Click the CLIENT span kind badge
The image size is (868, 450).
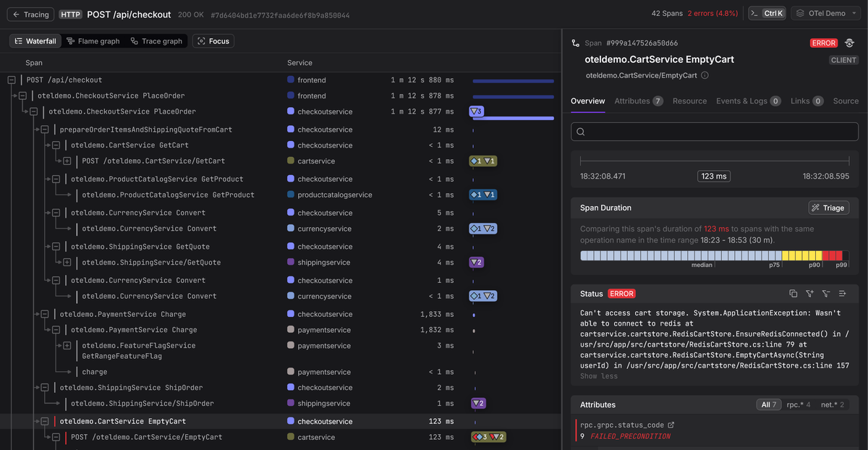(x=843, y=60)
